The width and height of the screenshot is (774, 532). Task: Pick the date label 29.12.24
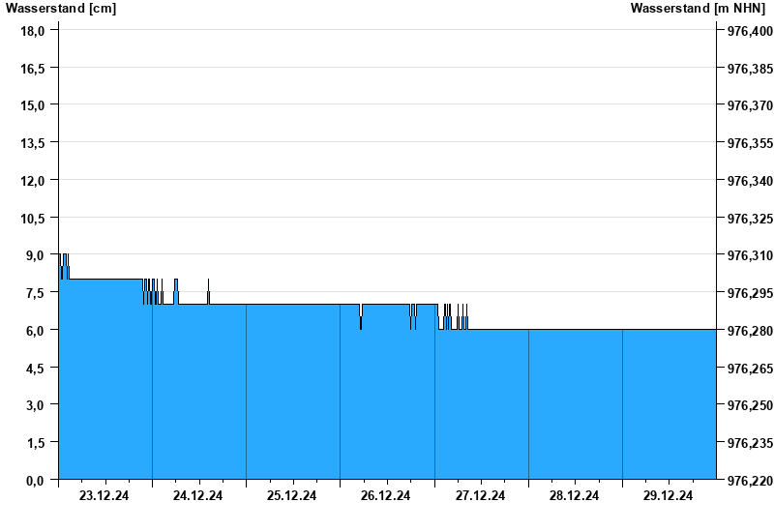click(x=668, y=495)
